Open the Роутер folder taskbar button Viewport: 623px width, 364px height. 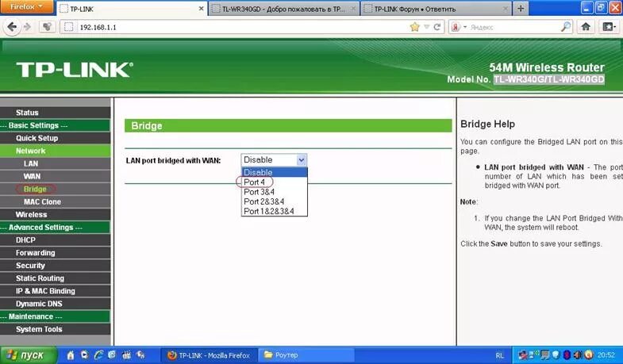306,355
